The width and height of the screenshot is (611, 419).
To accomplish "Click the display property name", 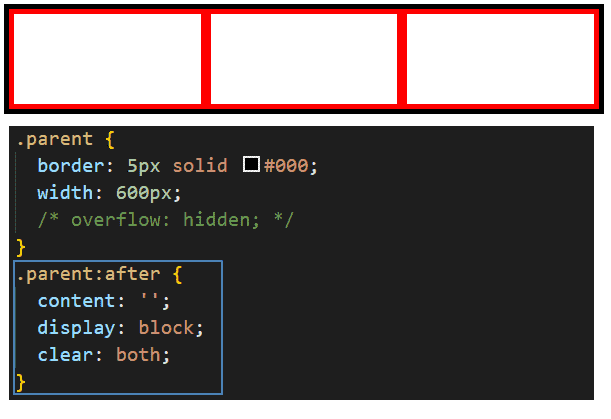I will [x=76, y=327].
